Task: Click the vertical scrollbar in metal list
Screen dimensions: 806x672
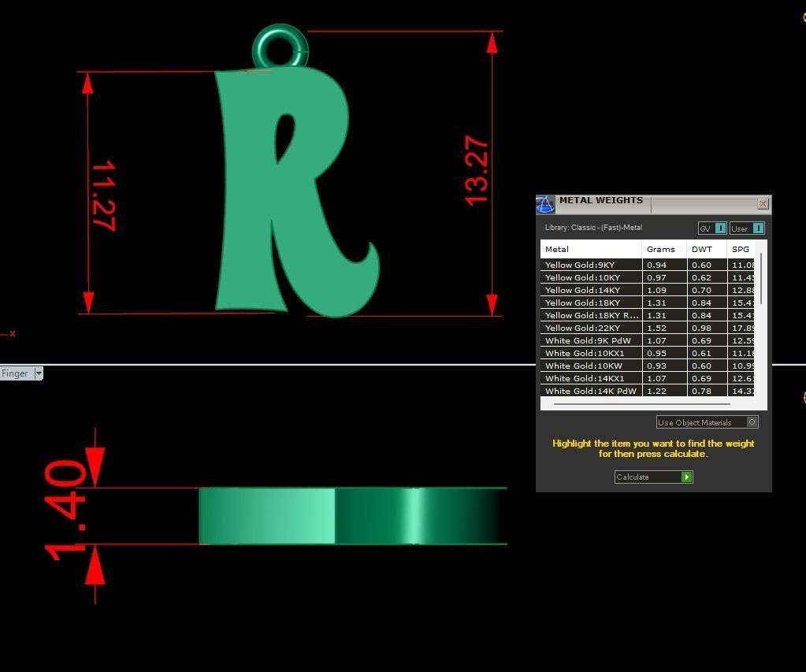Action: (761, 278)
